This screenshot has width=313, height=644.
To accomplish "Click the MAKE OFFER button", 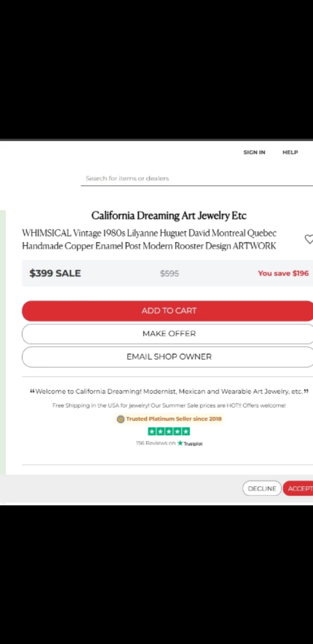I will (168, 334).
